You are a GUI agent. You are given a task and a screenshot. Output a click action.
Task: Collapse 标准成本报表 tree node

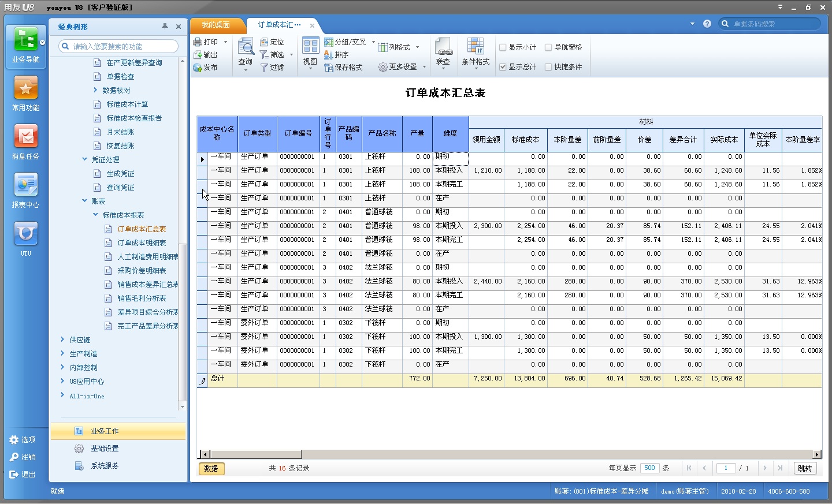(95, 215)
